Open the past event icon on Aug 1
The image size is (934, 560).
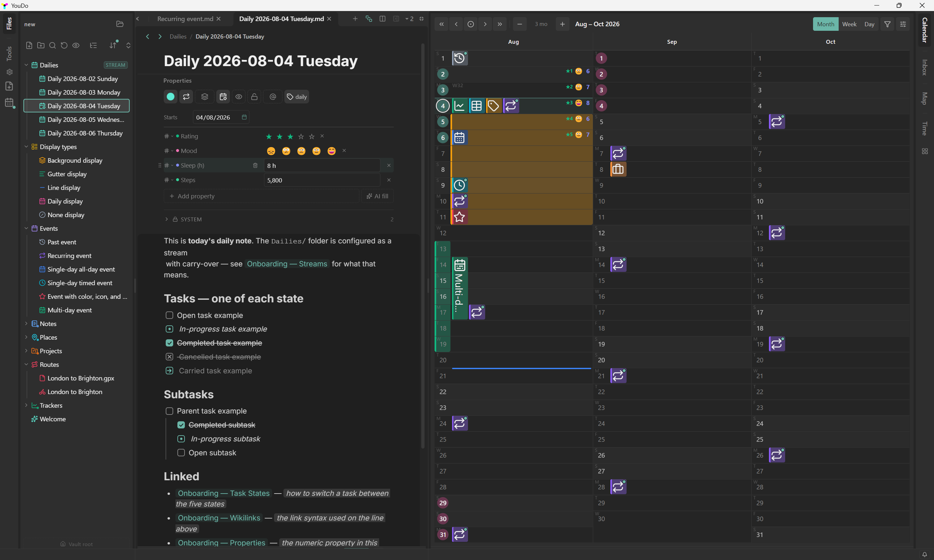point(460,58)
